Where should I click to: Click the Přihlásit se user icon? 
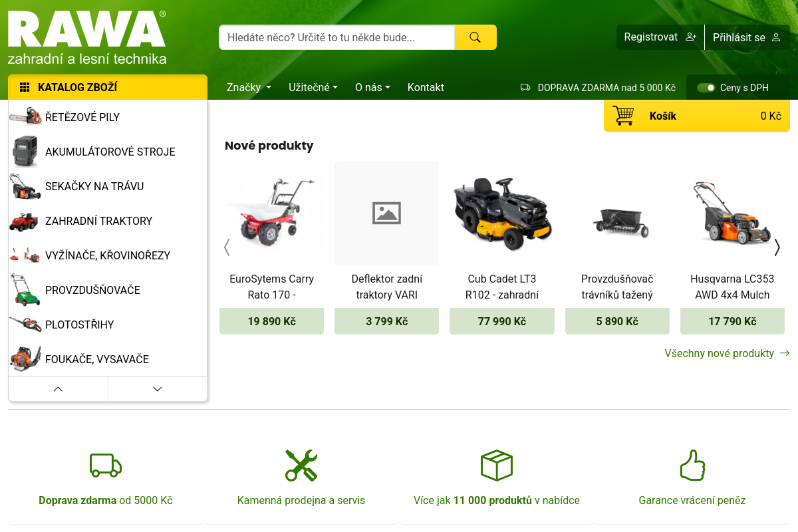pyautogui.click(x=776, y=37)
